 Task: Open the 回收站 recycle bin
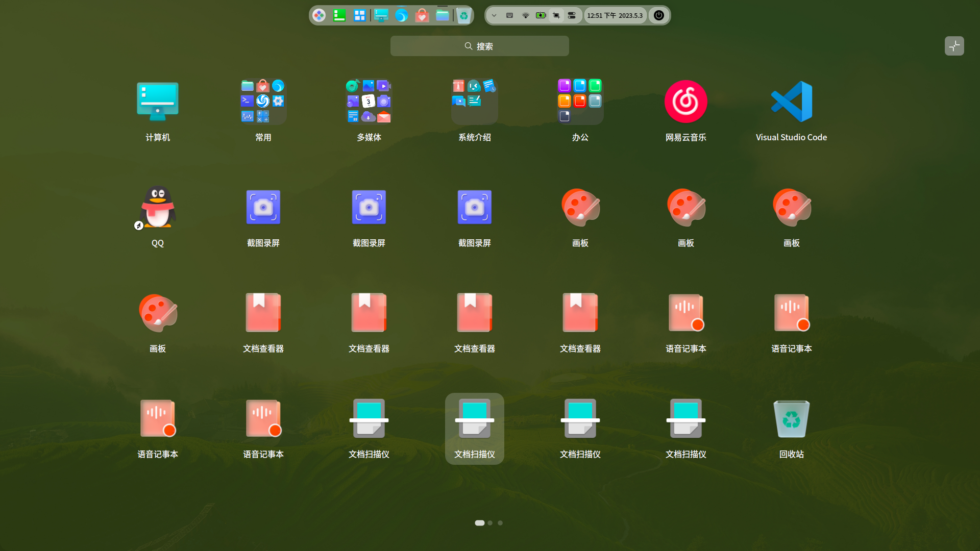click(791, 418)
